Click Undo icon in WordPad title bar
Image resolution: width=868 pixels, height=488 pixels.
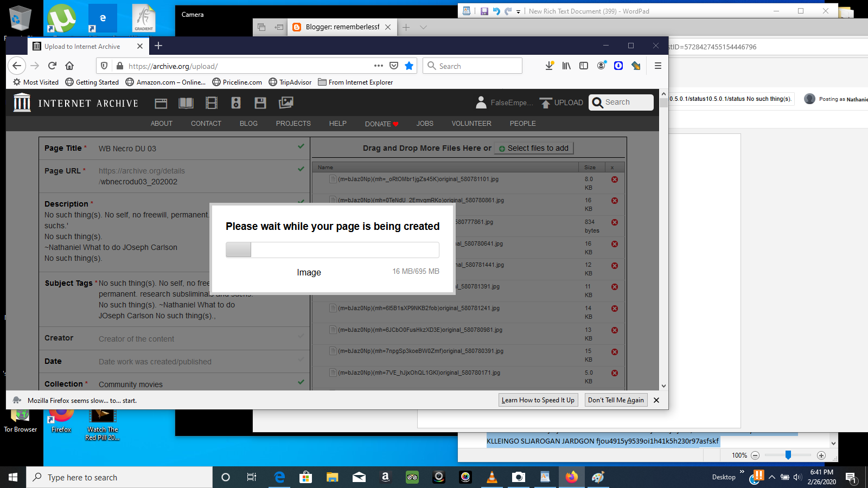[496, 11]
